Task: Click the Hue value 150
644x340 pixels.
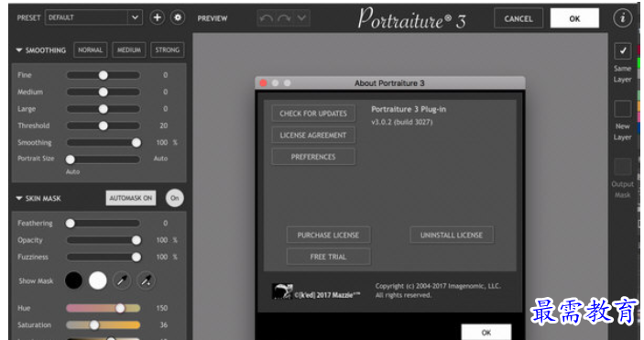Action: pos(162,308)
